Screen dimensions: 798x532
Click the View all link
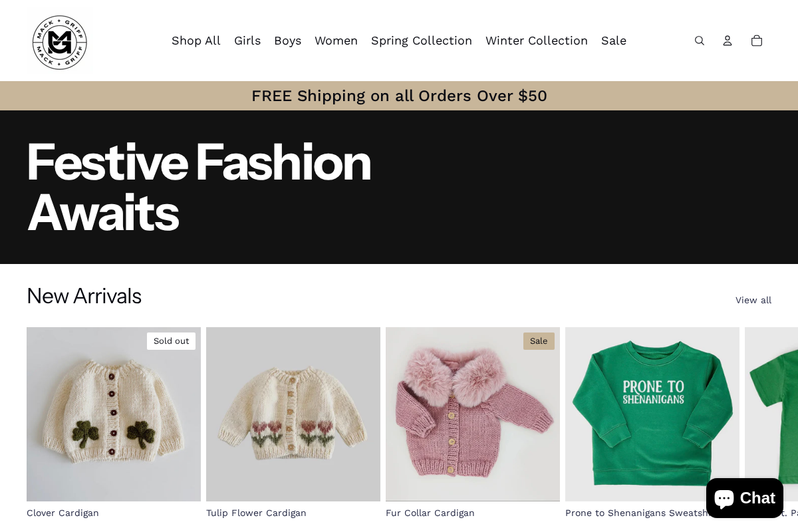pyautogui.click(x=753, y=300)
